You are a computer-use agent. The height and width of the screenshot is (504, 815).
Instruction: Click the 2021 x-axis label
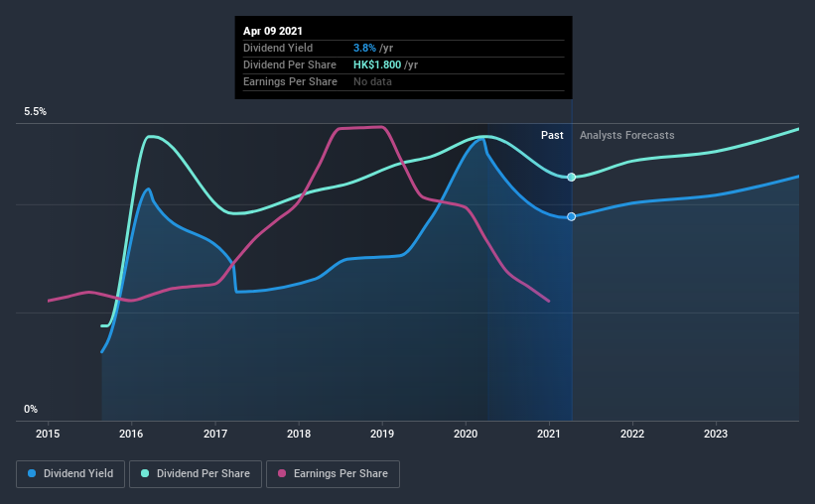click(x=549, y=434)
